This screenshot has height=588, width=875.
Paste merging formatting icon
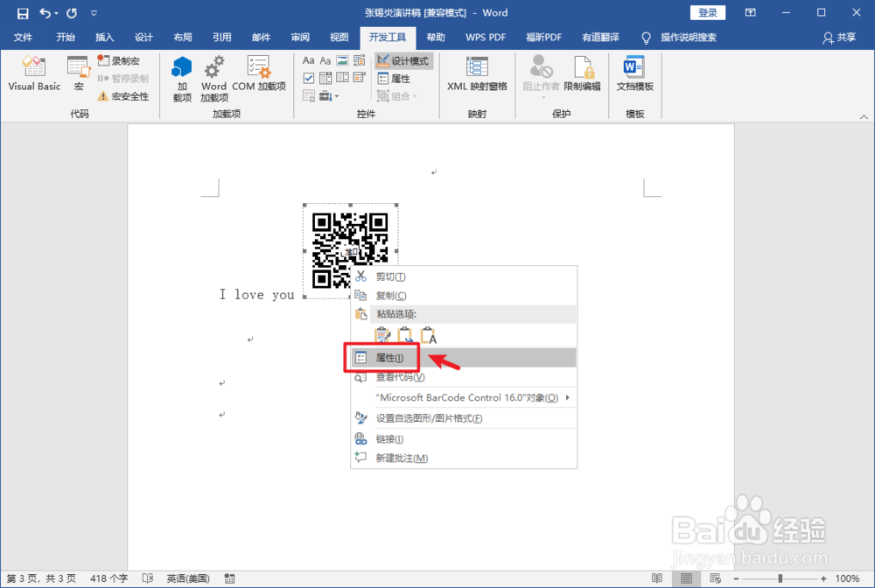[x=405, y=335]
